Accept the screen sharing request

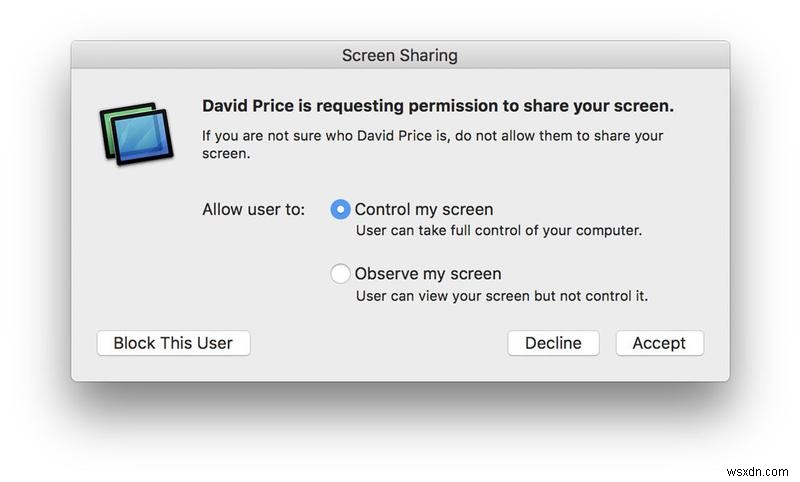659,343
